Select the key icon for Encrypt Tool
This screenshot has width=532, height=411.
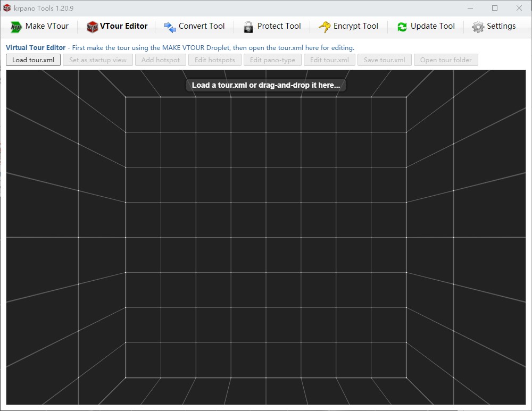pos(325,27)
